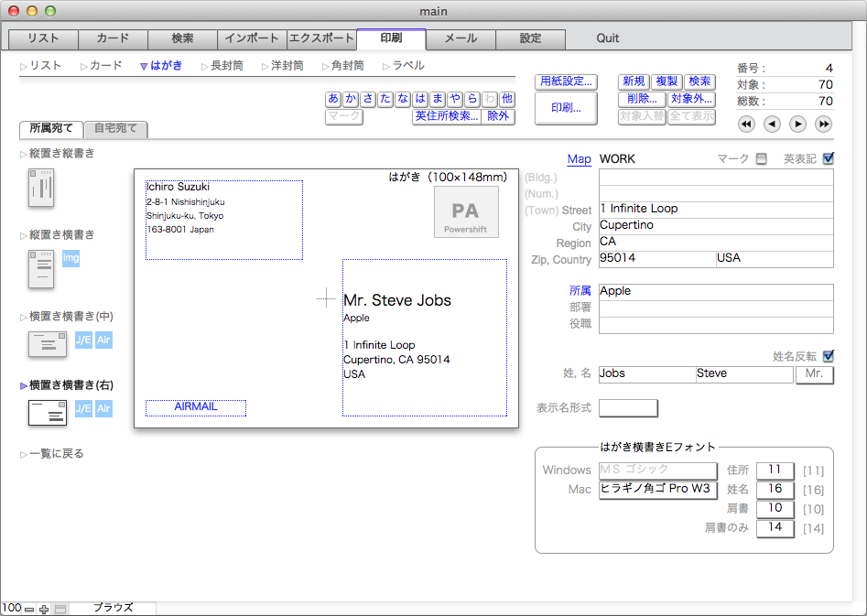Click 削除... delete button
The width and height of the screenshot is (867, 616).
coord(642,100)
